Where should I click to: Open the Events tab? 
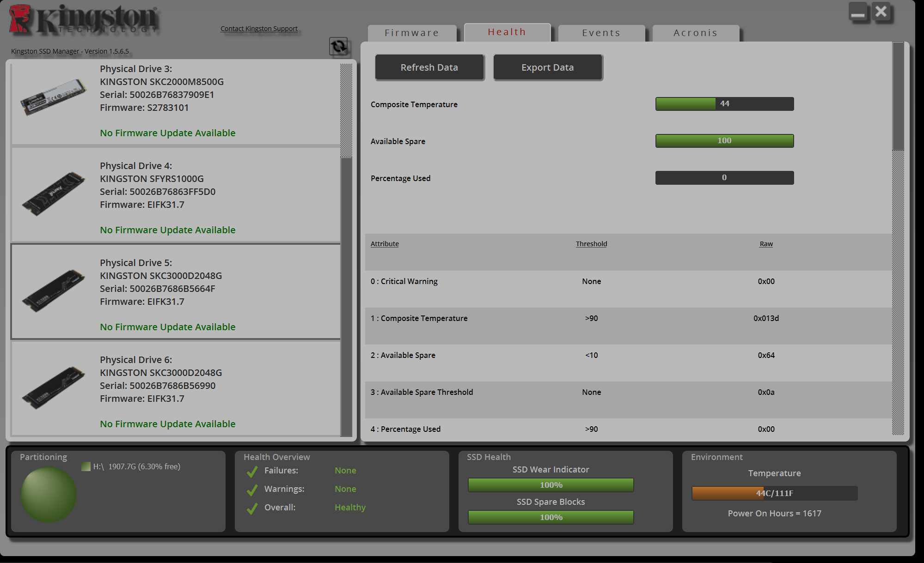(x=601, y=33)
